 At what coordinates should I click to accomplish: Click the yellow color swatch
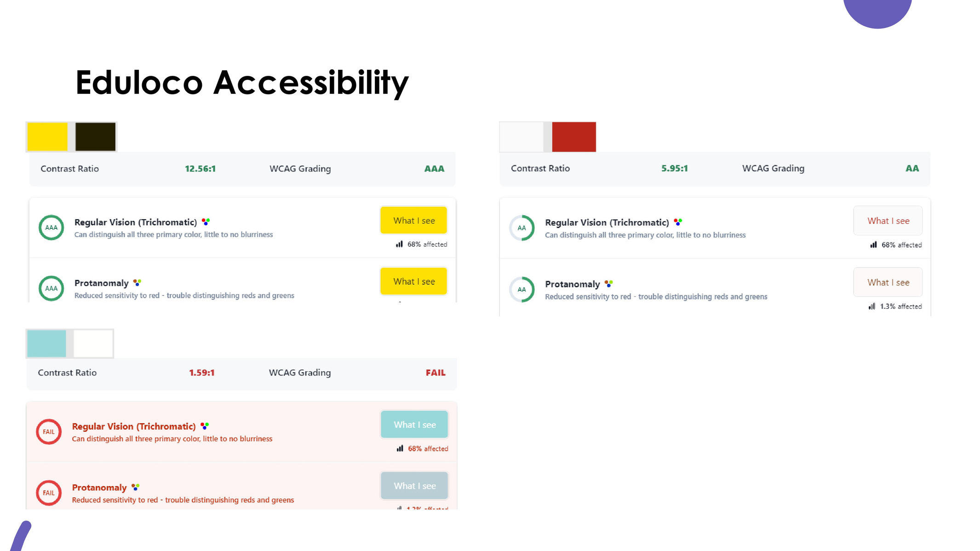pyautogui.click(x=47, y=136)
